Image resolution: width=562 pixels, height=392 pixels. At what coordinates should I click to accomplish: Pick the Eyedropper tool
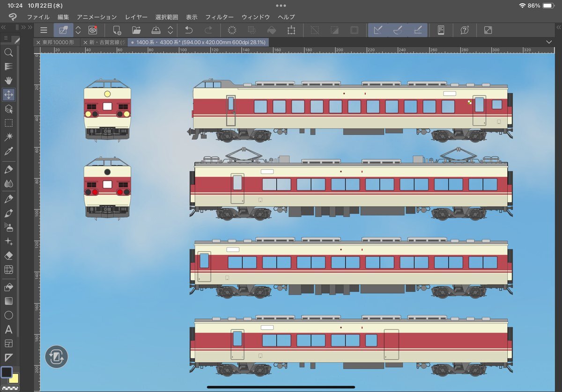tap(8, 151)
